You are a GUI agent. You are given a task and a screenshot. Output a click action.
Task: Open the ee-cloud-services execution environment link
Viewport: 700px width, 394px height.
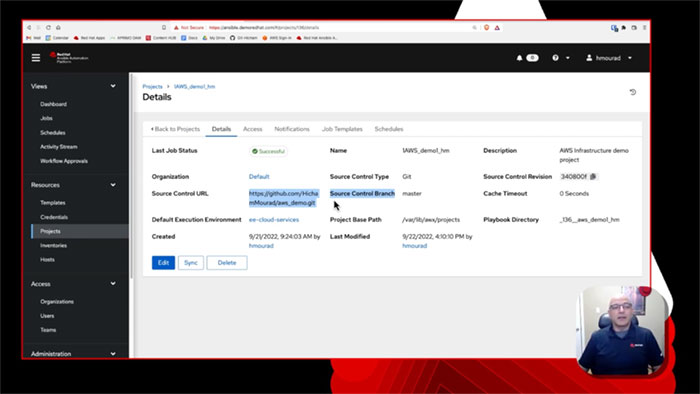pos(274,220)
